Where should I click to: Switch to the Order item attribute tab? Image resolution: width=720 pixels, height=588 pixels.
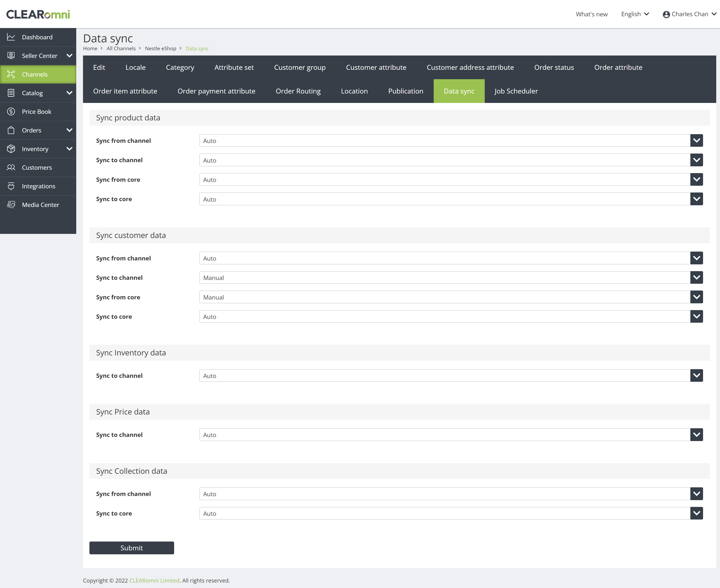(x=125, y=91)
